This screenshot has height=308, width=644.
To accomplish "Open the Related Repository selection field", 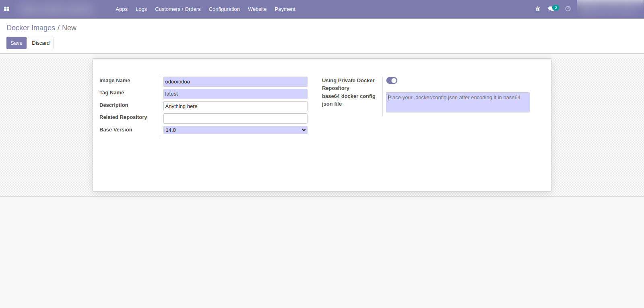I will pos(235,119).
